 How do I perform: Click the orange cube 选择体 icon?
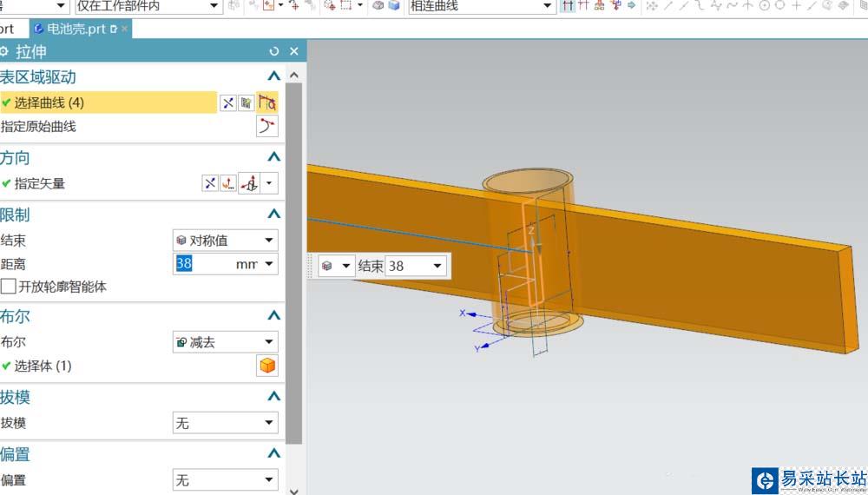(x=266, y=366)
